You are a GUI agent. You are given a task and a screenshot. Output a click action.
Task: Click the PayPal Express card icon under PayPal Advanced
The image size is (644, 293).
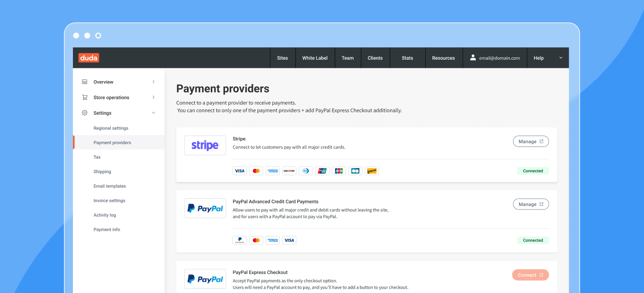(240, 240)
